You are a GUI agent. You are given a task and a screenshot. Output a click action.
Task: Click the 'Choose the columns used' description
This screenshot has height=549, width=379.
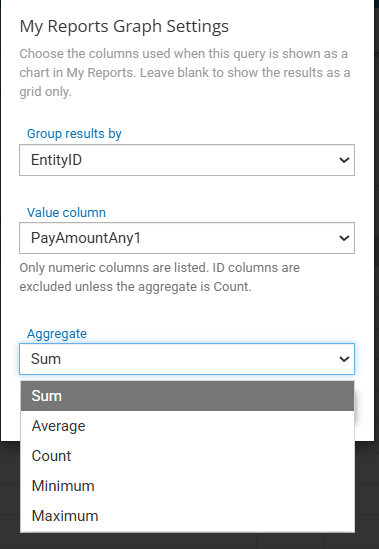pyautogui.click(x=185, y=72)
